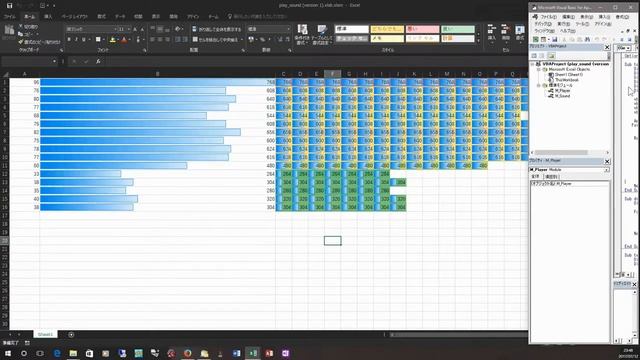
Task: Open Windows Start menu
Action: coord(8,353)
